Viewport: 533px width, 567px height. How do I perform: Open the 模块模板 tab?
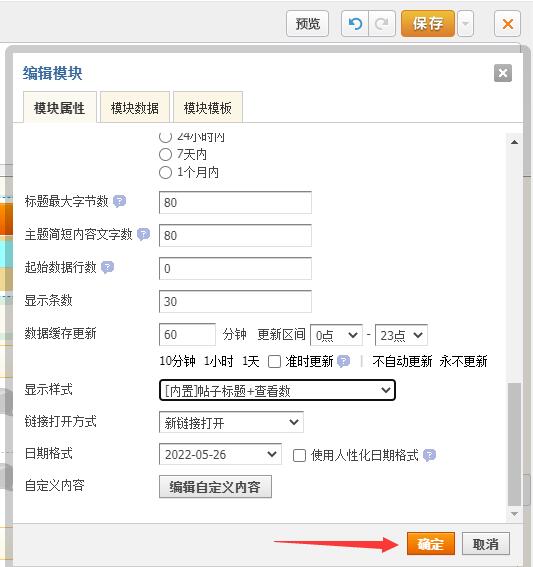(208, 107)
